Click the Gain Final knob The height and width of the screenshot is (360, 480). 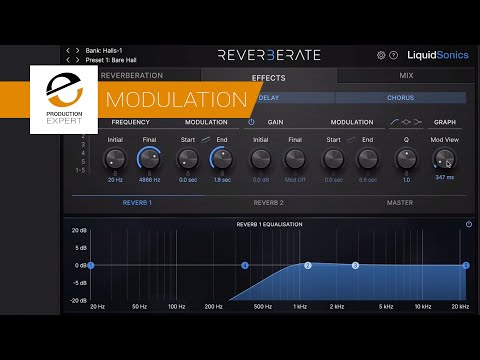(x=295, y=159)
